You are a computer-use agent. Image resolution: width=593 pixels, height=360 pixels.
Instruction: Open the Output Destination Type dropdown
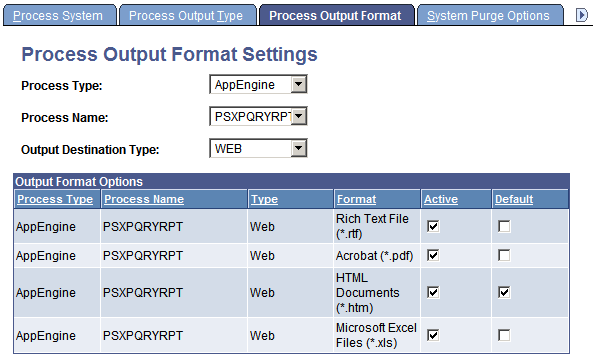click(258, 148)
